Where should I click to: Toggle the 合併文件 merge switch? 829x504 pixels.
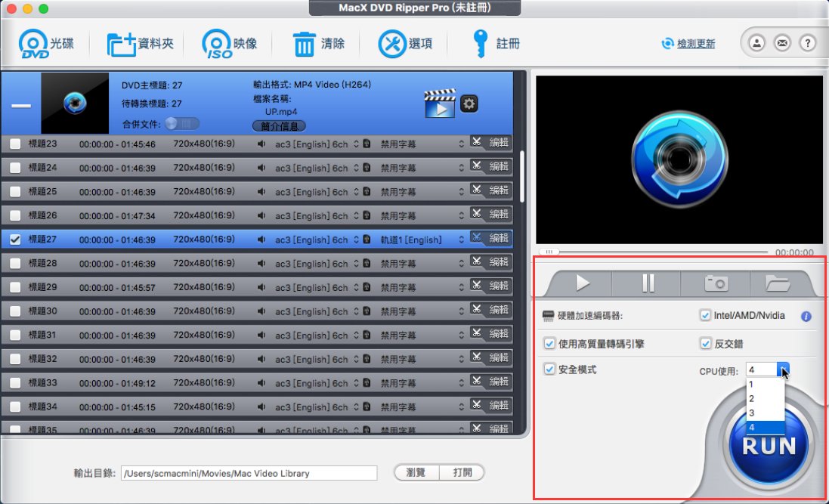[182, 124]
